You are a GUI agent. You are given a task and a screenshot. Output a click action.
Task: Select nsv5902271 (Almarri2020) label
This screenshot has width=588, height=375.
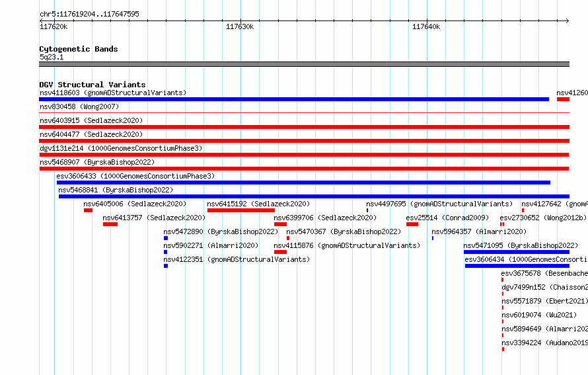pos(211,245)
